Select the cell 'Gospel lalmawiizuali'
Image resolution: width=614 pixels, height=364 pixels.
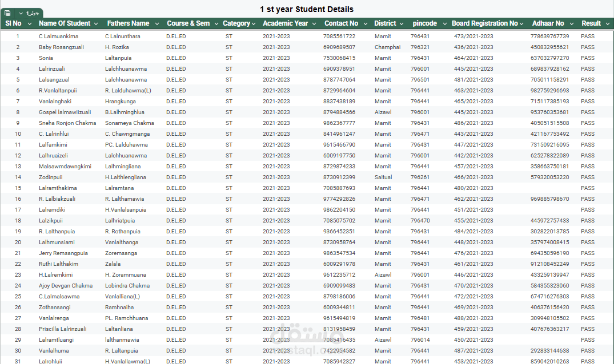coord(65,112)
